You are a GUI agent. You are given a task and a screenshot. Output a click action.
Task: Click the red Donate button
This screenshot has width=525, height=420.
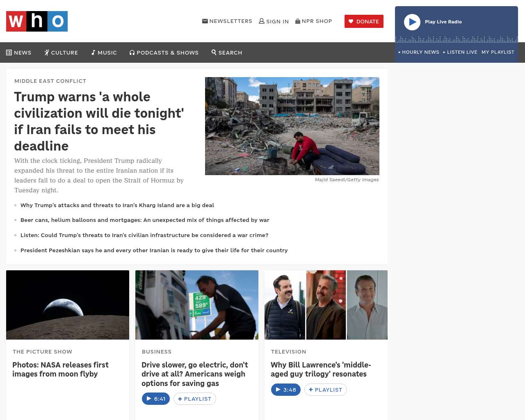[364, 21]
